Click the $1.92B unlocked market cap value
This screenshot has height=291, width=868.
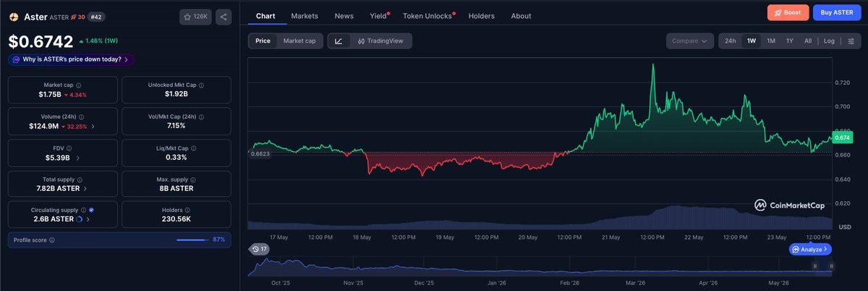click(x=176, y=94)
